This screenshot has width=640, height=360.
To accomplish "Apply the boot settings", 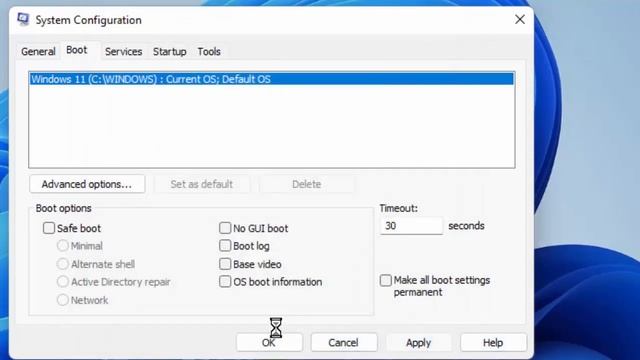I will (418, 342).
